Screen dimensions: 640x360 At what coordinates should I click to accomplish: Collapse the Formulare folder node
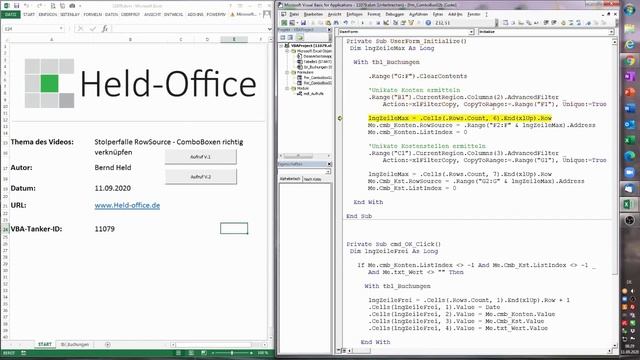pyautogui.click(x=287, y=72)
